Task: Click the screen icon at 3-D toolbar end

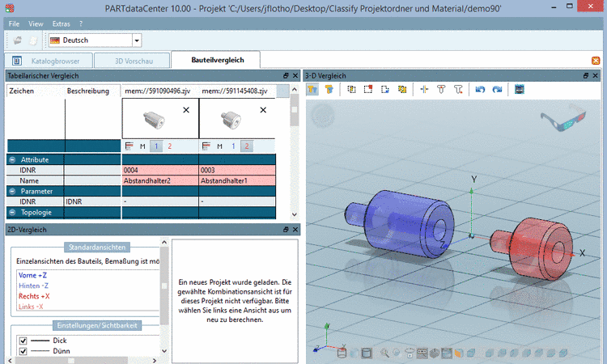Action: (518, 89)
